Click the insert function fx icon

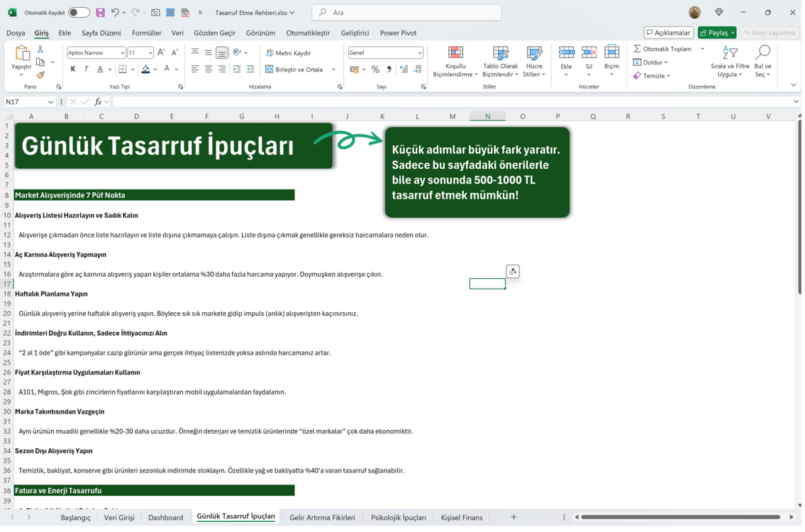coord(98,101)
